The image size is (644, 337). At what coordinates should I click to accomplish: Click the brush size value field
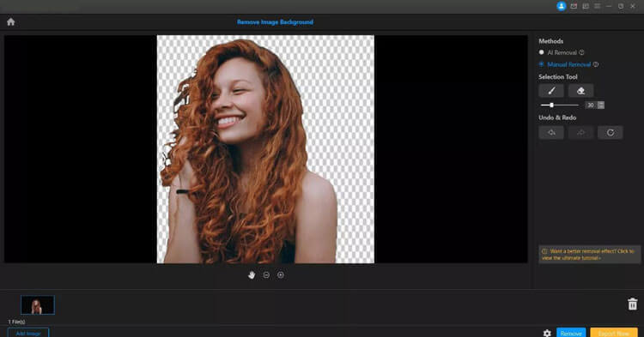[591, 105]
